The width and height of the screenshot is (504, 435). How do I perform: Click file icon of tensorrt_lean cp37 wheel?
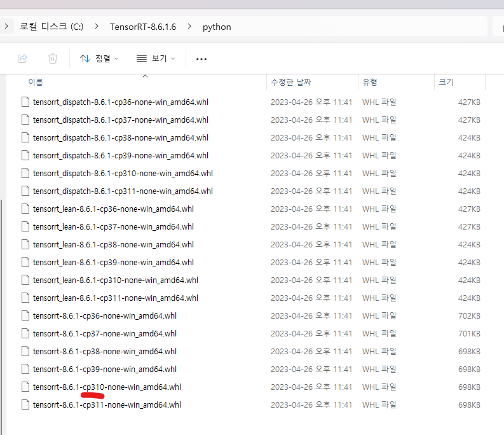(x=25, y=226)
